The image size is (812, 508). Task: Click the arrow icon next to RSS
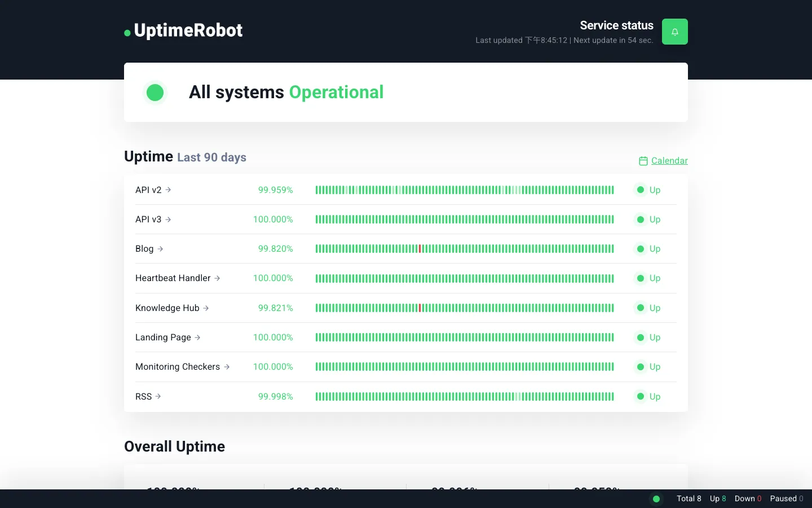(x=158, y=396)
